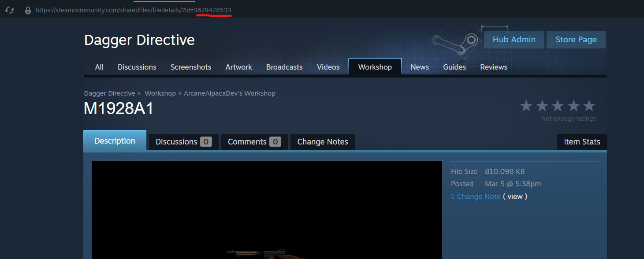Go to the Screenshots tab

191,67
